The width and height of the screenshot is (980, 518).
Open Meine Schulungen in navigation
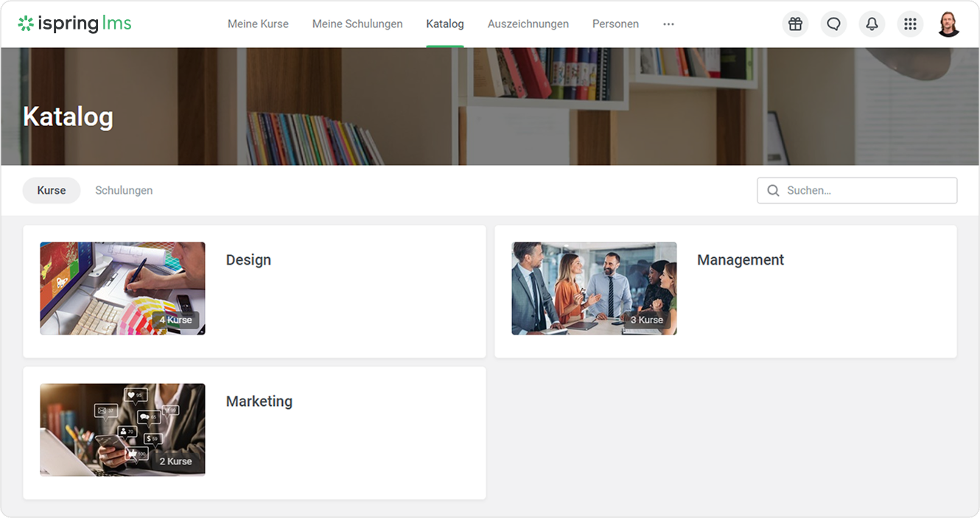coord(357,24)
